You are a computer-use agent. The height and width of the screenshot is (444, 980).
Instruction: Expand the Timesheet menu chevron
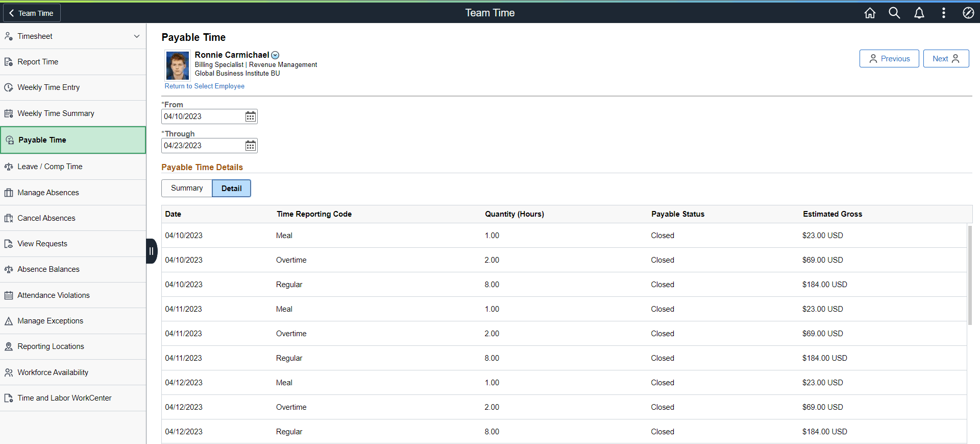137,36
